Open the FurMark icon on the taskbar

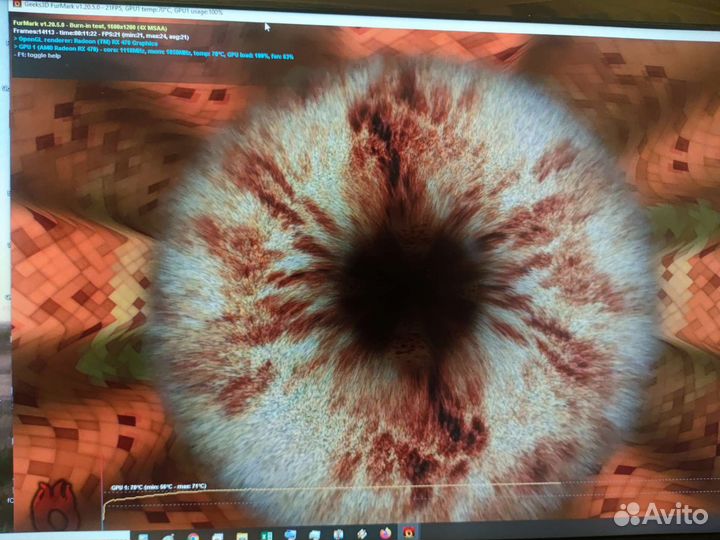tap(409, 532)
